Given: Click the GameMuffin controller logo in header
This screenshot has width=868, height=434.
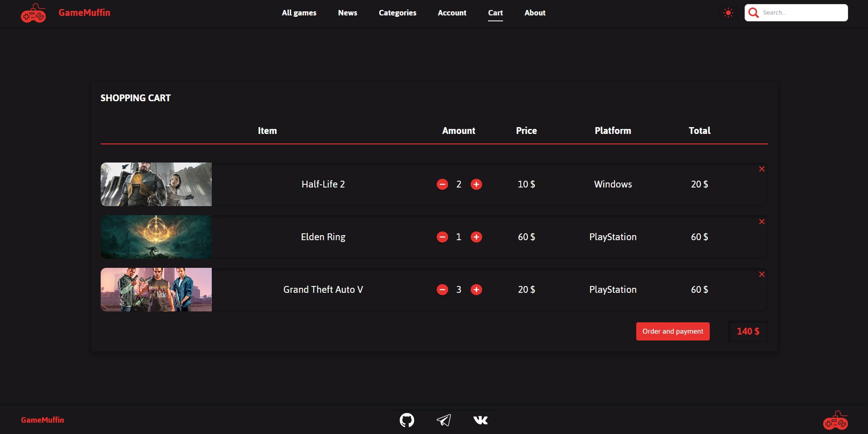Looking at the screenshot, I should point(33,13).
